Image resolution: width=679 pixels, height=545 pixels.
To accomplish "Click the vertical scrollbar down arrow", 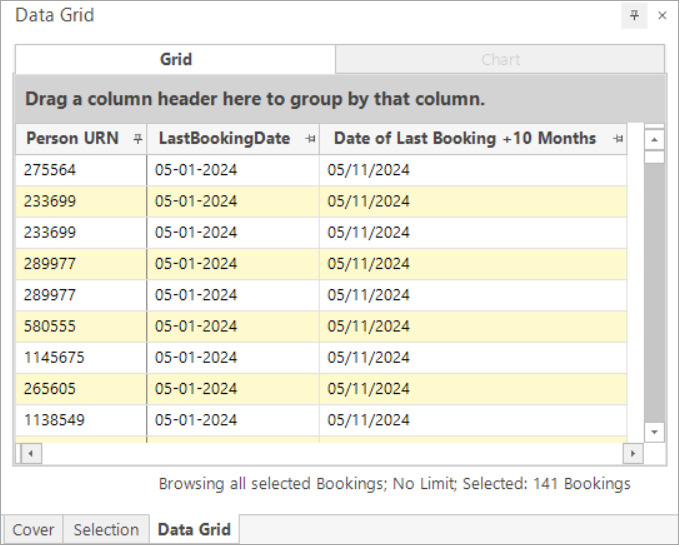I will coord(654,432).
